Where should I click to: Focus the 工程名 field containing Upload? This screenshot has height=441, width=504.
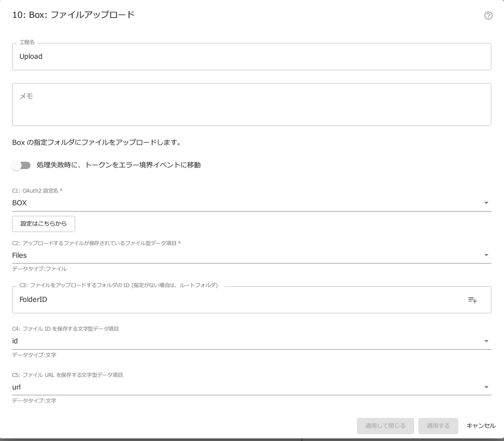(251, 57)
